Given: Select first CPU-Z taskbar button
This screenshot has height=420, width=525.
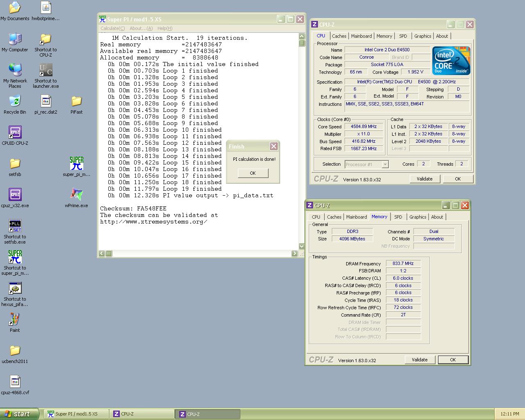Looking at the screenshot, I should pyautogui.click(x=142, y=414).
